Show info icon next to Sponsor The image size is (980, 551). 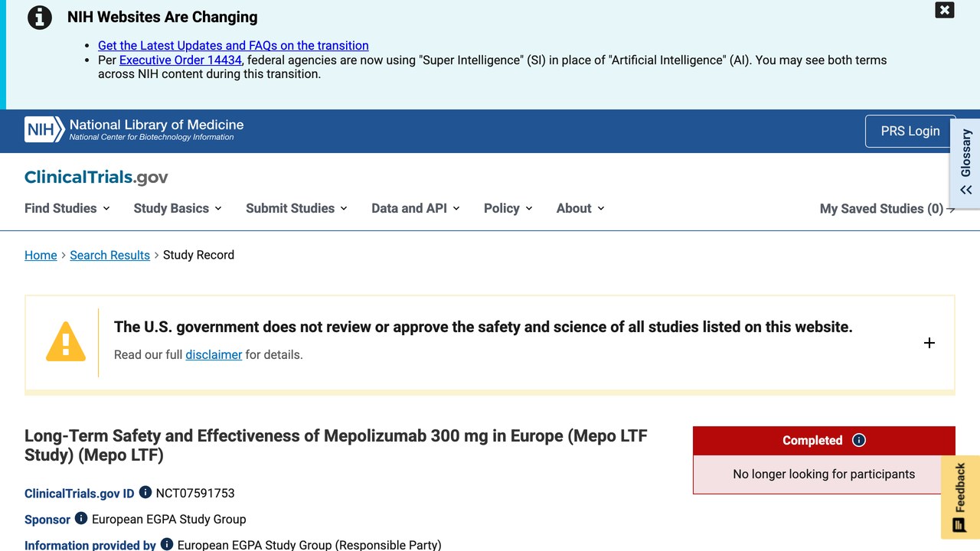[x=81, y=519]
